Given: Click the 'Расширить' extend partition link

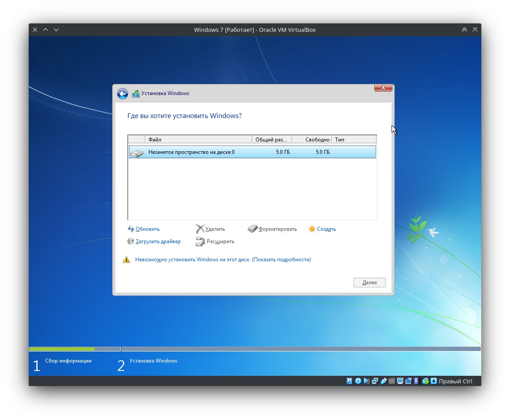Looking at the screenshot, I should pyautogui.click(x=220, y=241).
